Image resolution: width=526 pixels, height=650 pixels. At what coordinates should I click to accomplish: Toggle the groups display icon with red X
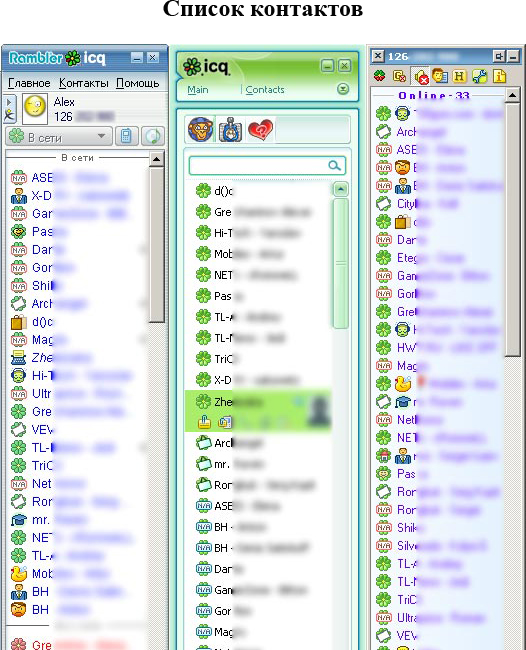coord(400,76)
